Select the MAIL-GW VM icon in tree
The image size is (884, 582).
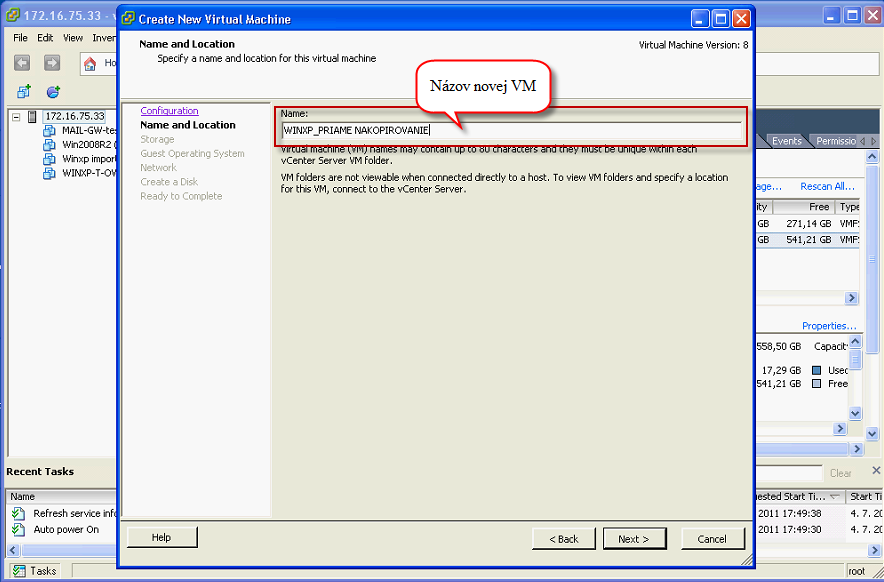pyautogui.click(x=50, y=131)
